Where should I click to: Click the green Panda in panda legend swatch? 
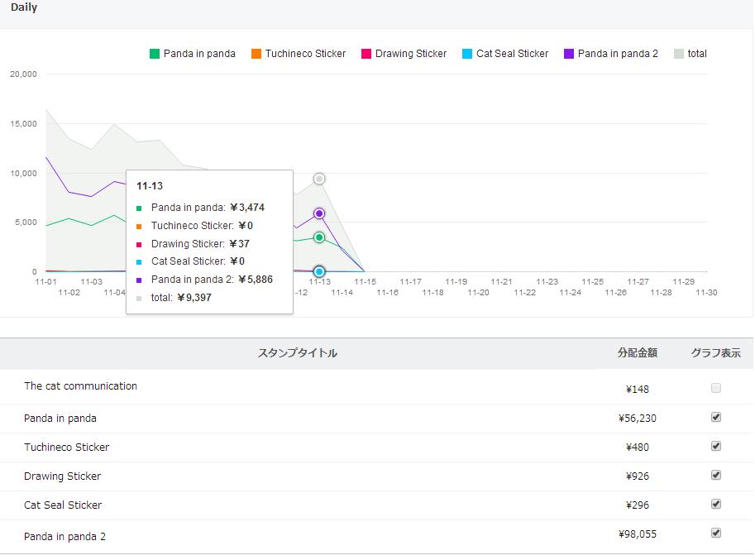(155, 54)
